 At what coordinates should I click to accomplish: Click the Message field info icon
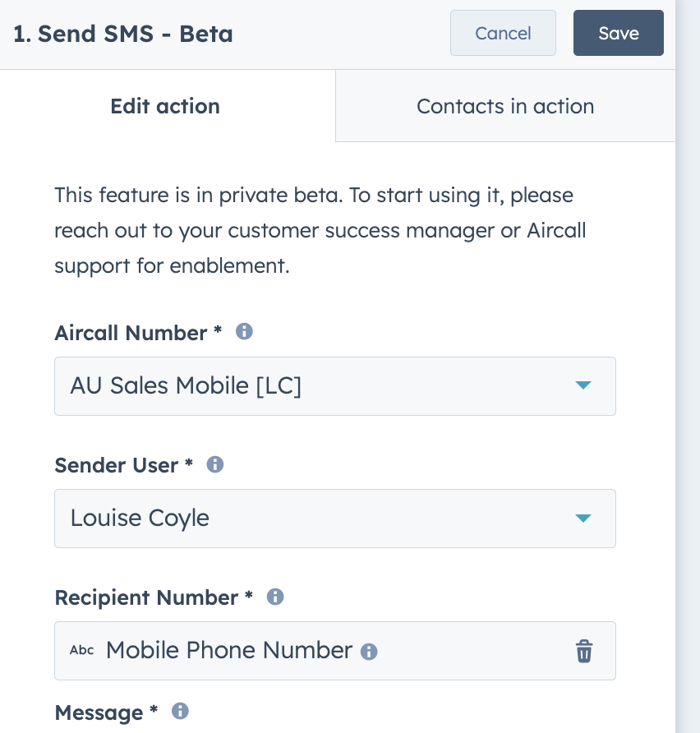pyautogui.click(x=180, y=711)
